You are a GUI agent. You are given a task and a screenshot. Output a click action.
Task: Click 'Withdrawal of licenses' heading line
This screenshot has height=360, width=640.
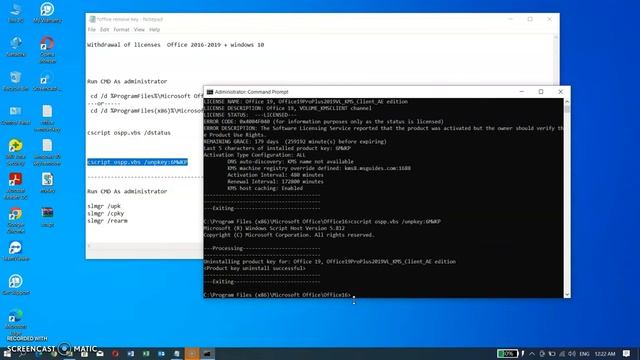point(176,45)
